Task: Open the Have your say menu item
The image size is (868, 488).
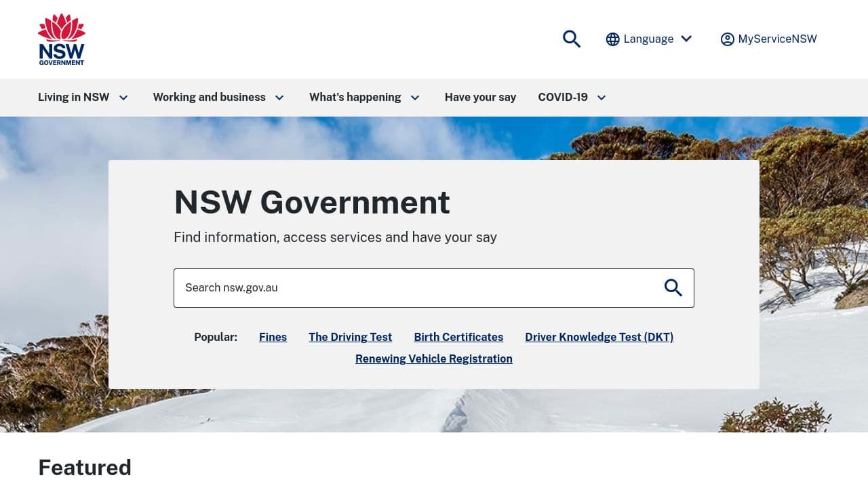Action: (x=480, y=97)
